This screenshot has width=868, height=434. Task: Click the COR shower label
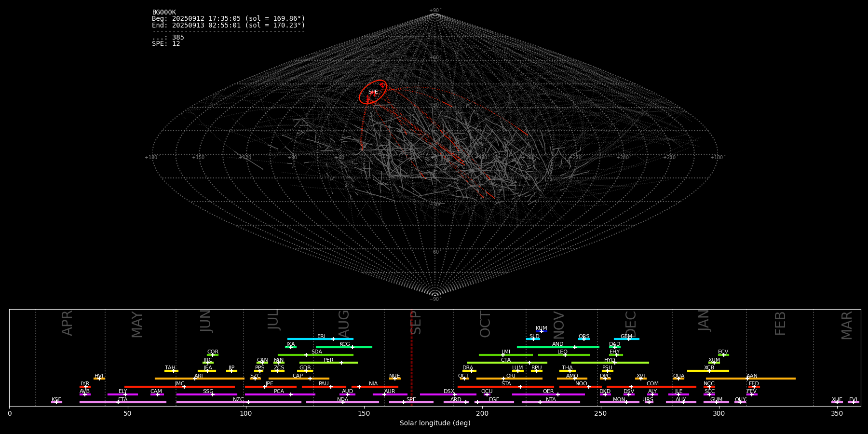[213, 352]
